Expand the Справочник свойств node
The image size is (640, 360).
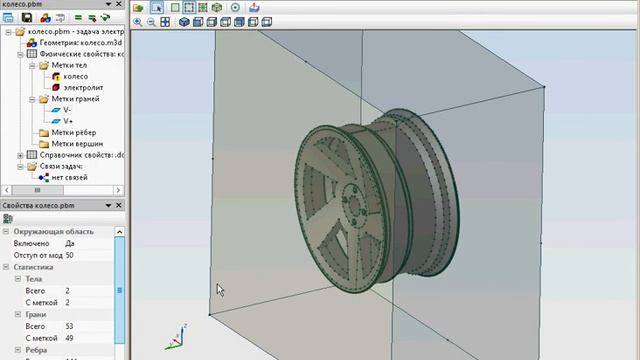coord(20,156)
